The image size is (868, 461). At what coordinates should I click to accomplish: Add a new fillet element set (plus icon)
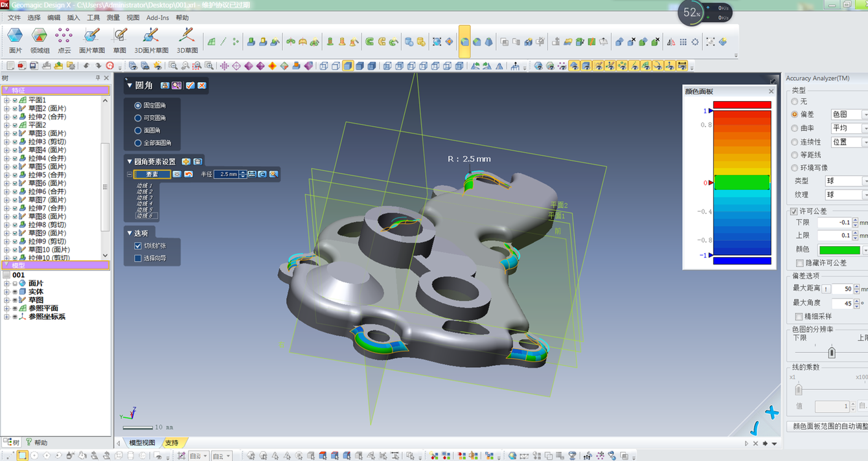pos(186,161)
